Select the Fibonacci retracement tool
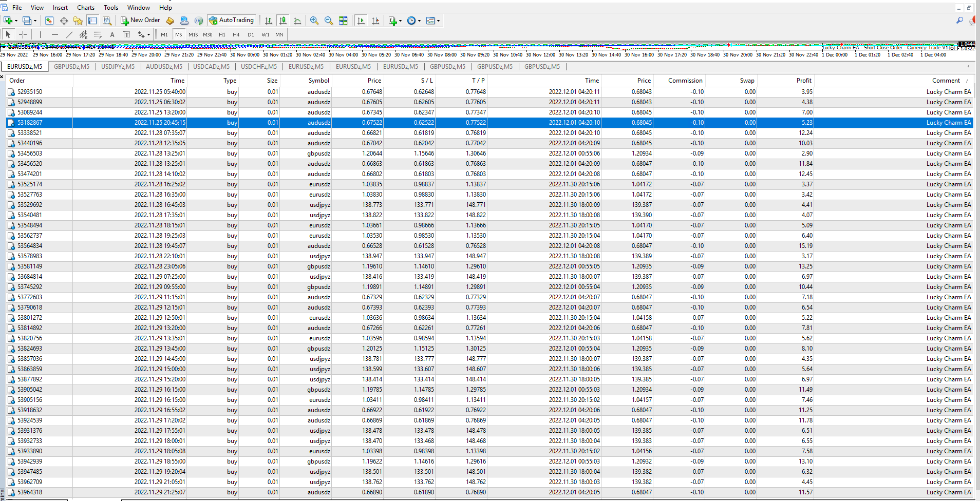Viewport: 980px width, 501px height. [x=98, y=34]
